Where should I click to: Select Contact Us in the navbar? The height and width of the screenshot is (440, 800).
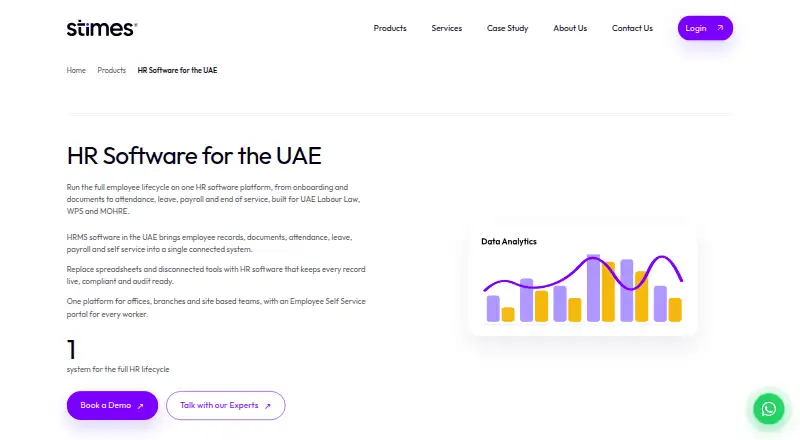632,28
